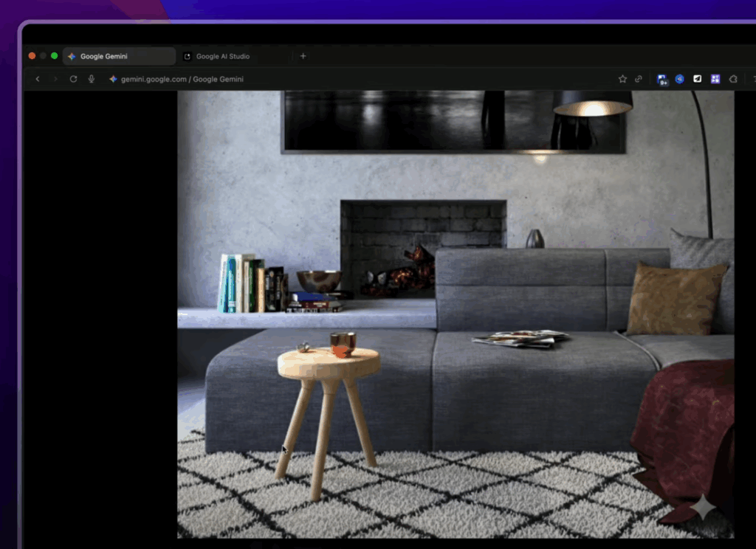Viewport: 756px width, 549px height.
Task: Bookmark this page with the star icon
Action: coord(622,79)
